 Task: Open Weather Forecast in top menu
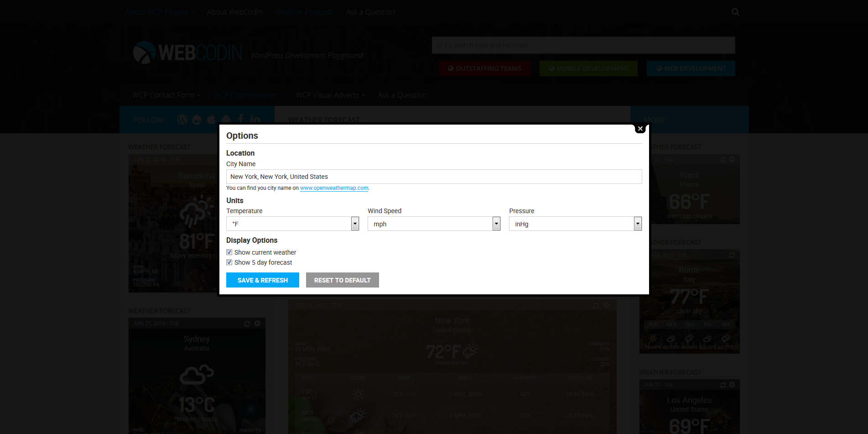coord(304,12)
